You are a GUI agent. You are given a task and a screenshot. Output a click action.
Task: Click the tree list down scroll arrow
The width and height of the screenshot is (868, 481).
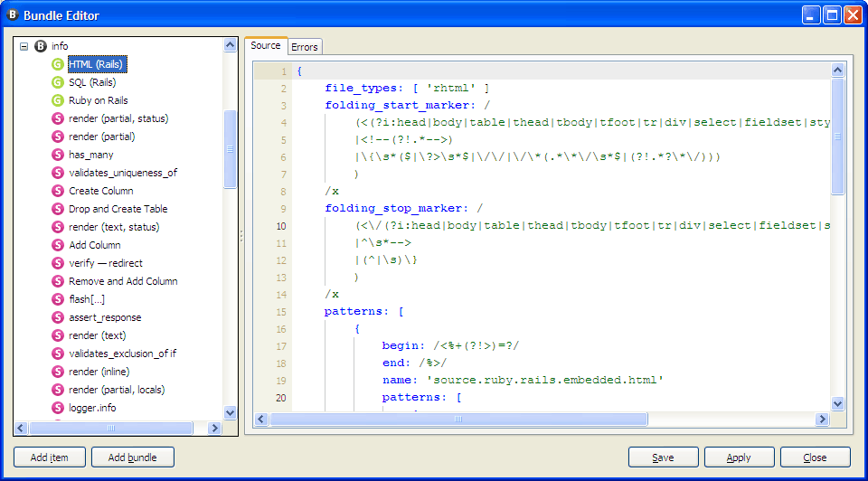click(230, 412)
